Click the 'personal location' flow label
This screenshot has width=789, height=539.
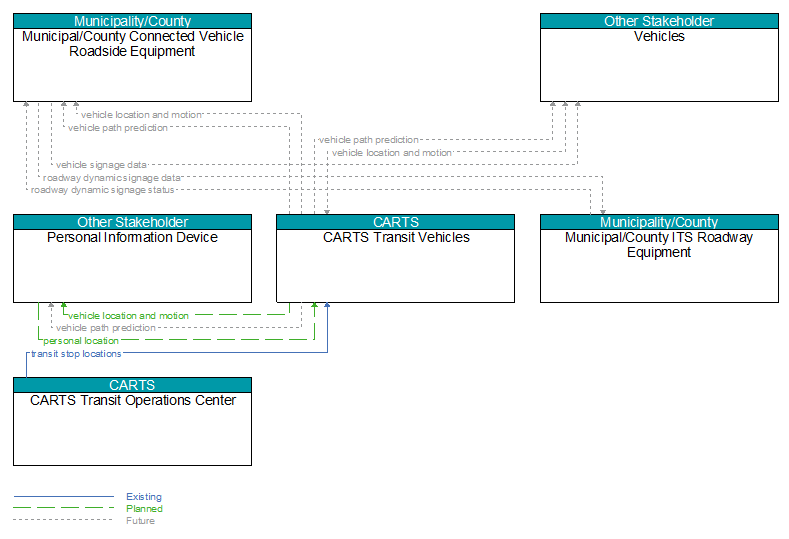point(81,341)
